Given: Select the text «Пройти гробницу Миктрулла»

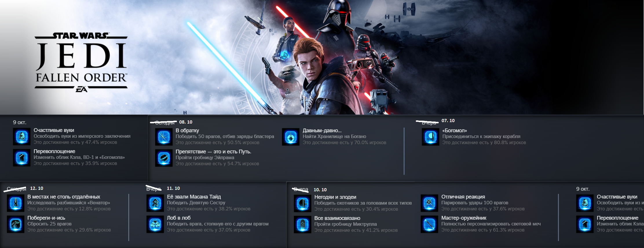Looking at the screenshot, I should pos(346,224).
